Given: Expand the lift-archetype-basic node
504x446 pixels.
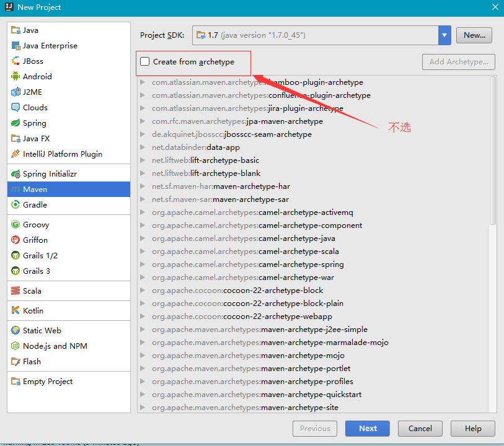Looking at the screenshot, I should click(x=143, y=160).
